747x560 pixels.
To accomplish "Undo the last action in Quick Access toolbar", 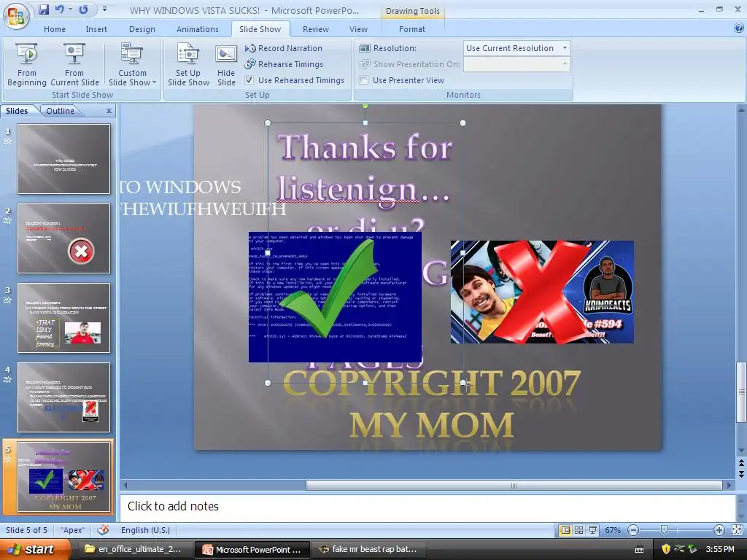I will (x=60, y=9).
